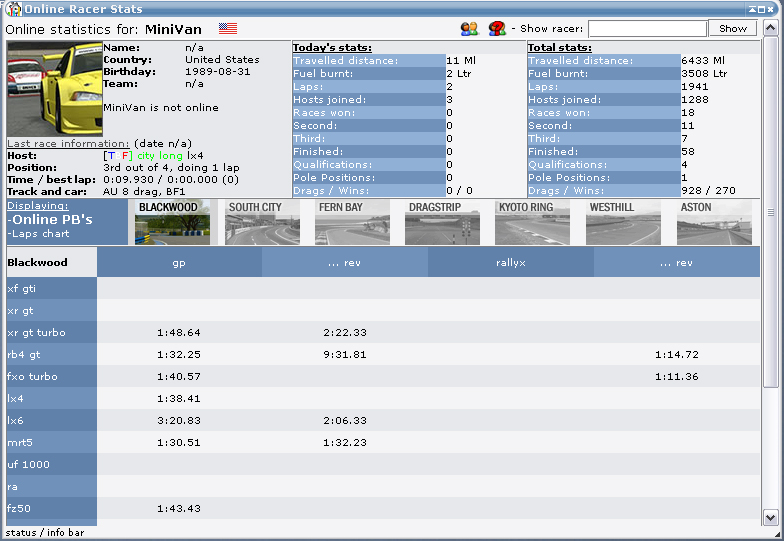Click the 1:48.64 lap time

(x=178, y=332)
